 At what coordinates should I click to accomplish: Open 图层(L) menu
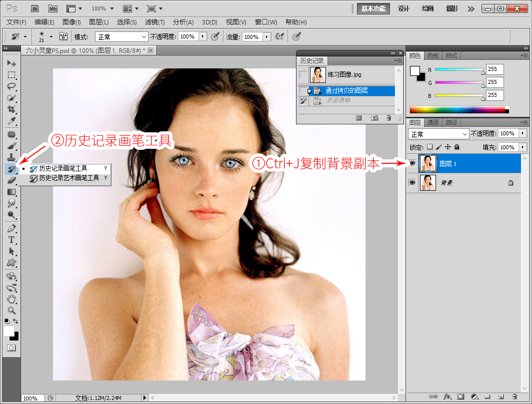(98, 22)
